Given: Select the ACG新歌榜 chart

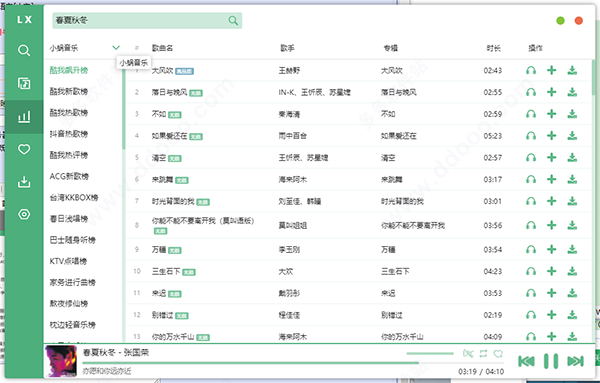Looking at the screenshot, I should click(69, 176).
